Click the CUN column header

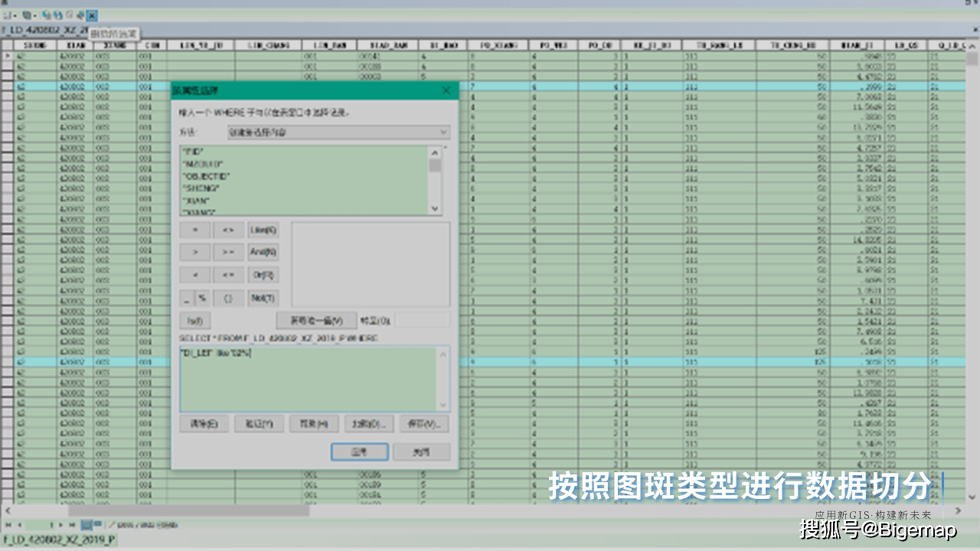(x=152, y=46)
